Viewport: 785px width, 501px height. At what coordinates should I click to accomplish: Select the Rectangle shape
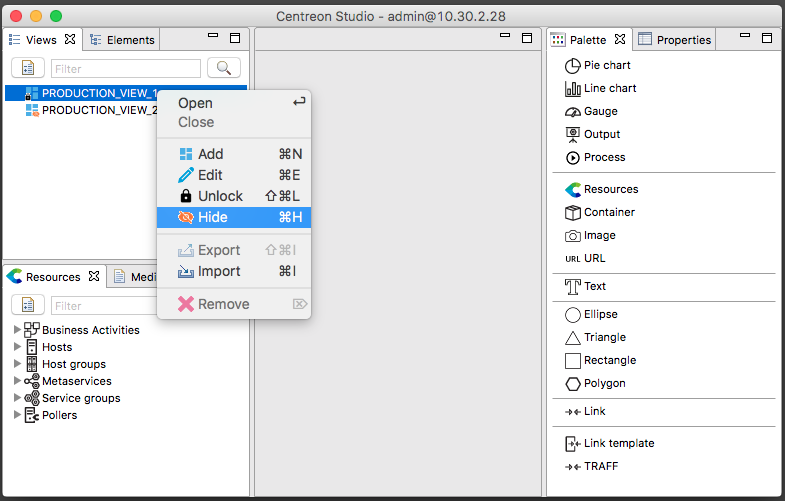[x=600, y=361]
